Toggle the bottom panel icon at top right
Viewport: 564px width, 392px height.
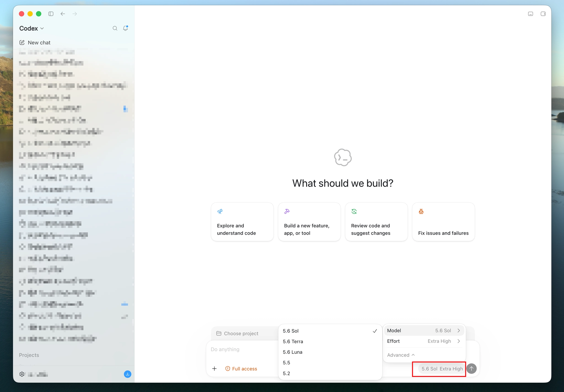531,14
